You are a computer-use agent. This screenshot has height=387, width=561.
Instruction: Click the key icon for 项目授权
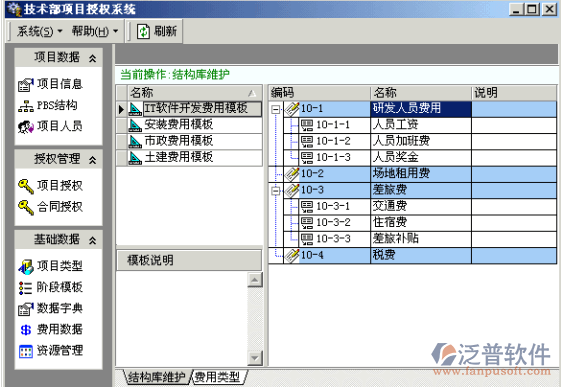click(x=26, y=186)
